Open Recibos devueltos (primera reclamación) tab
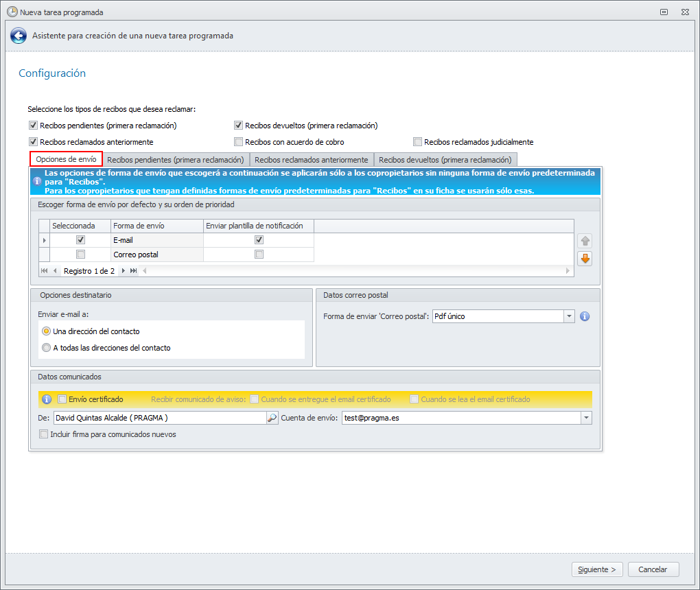 [445, 160]
